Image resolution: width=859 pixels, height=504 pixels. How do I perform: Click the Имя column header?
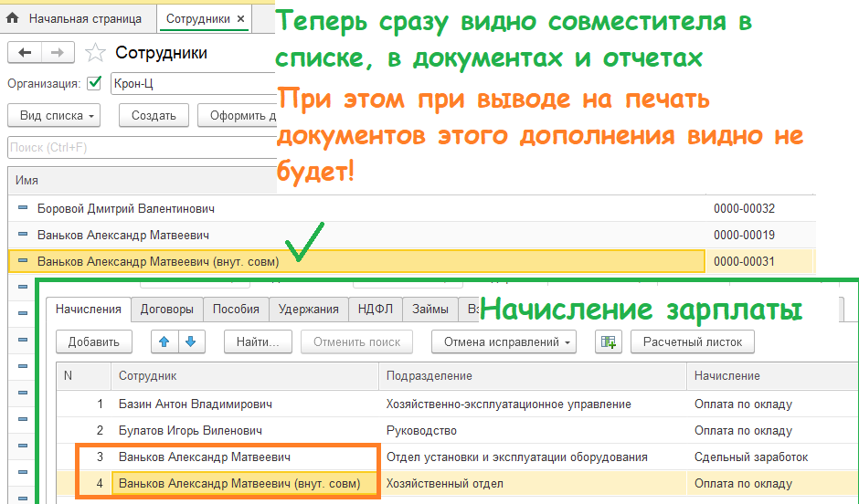[143, 181]
